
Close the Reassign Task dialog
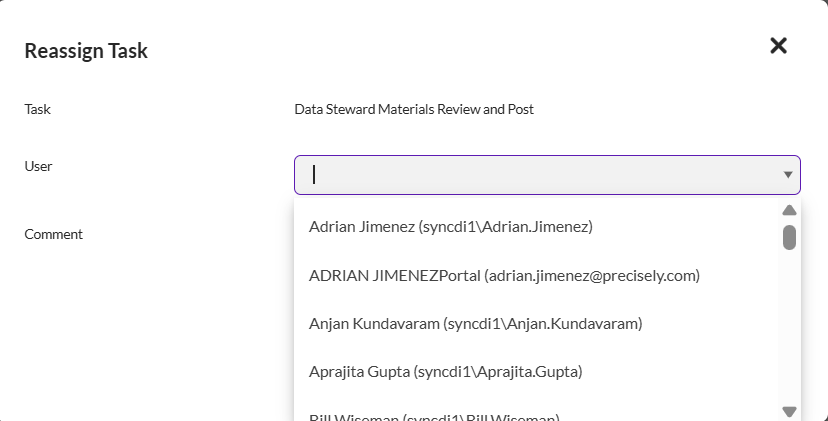(778, 45)
